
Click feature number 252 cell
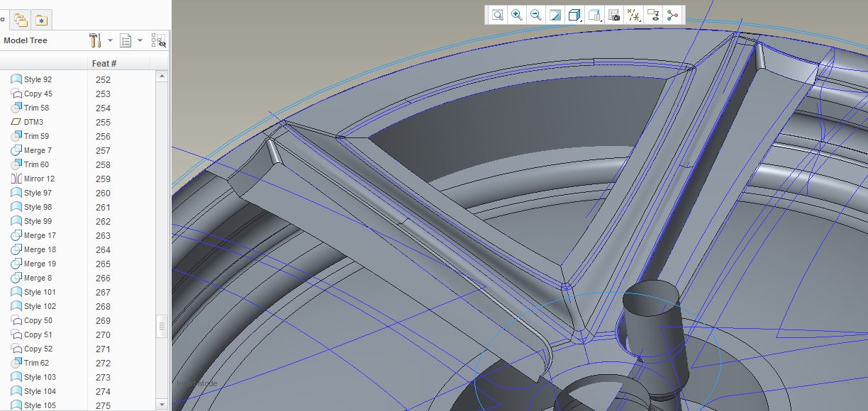103,80
